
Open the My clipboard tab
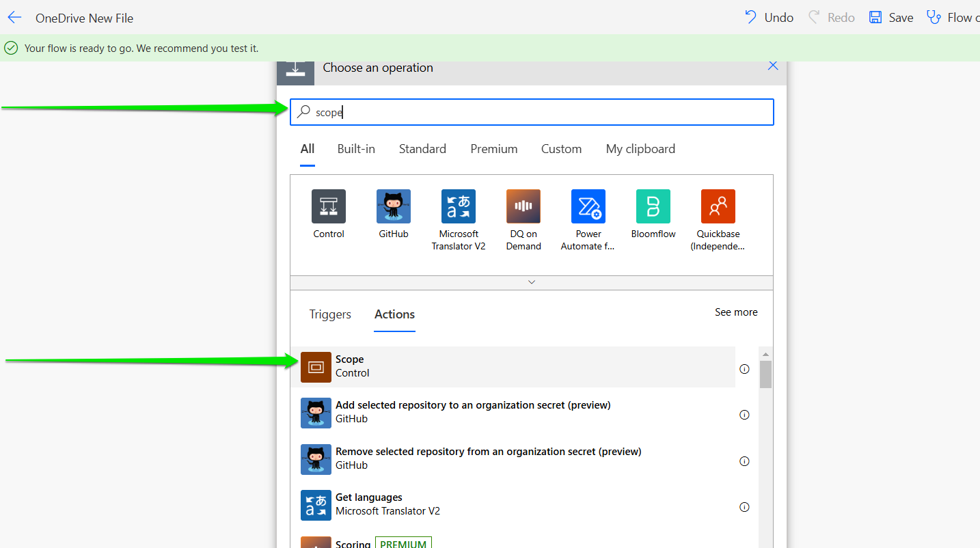pyautogui.click(x=640, y=149)
